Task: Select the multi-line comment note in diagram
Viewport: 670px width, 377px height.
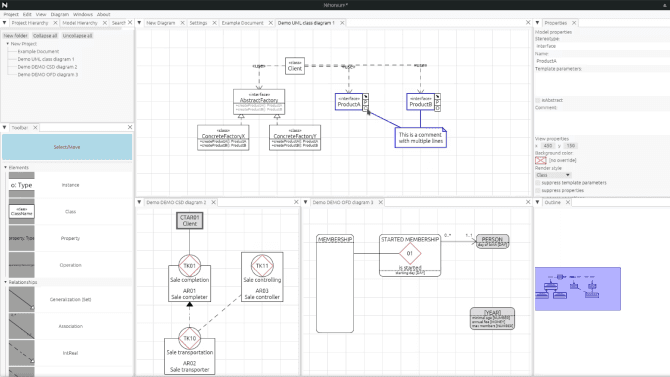Action: 420,138
